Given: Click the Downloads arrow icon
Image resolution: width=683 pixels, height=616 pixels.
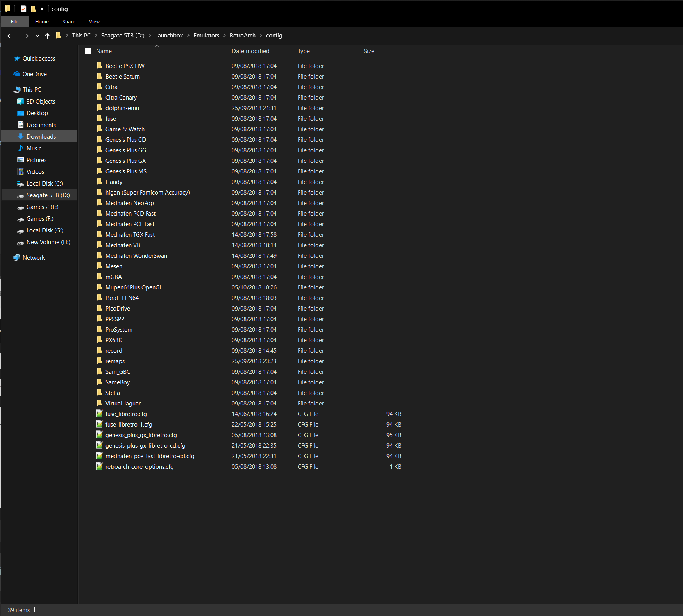Looking at the screenshot, I should 21,136.
